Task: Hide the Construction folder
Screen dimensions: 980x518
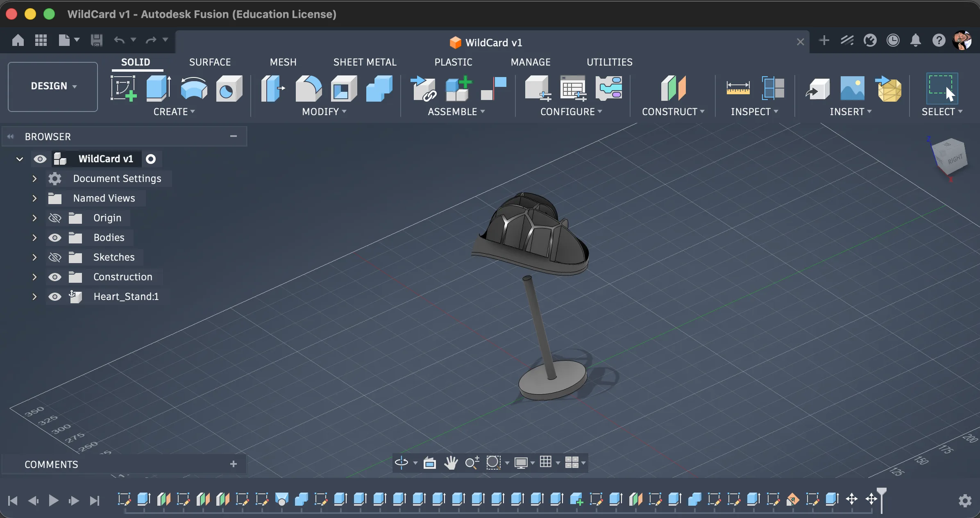Action: tap(54, 277)
